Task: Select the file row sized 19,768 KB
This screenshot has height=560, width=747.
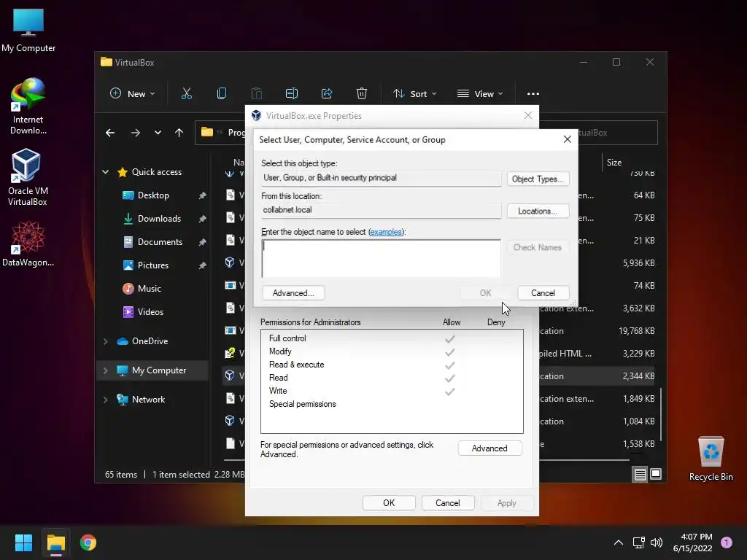Action: pyautogui.click(x=438, y=331)
